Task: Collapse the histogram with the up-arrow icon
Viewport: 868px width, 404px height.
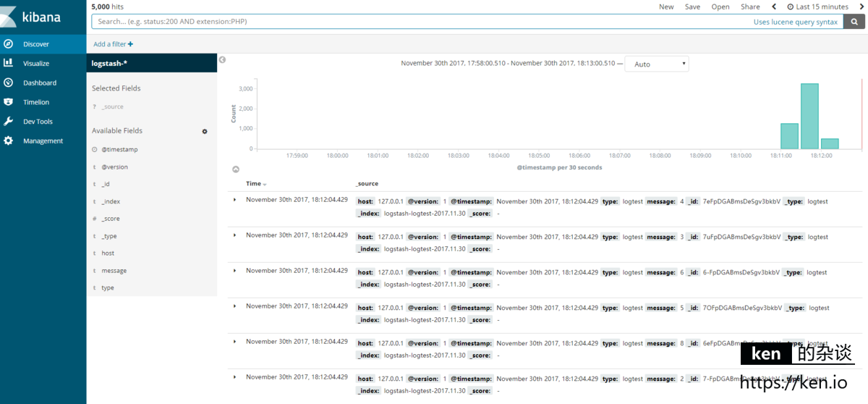Action: 235,169
